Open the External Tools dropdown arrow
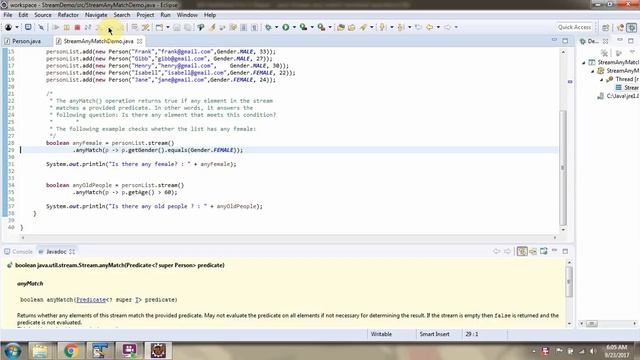Viewport: 640px width, 360px height. coord(330,27)
